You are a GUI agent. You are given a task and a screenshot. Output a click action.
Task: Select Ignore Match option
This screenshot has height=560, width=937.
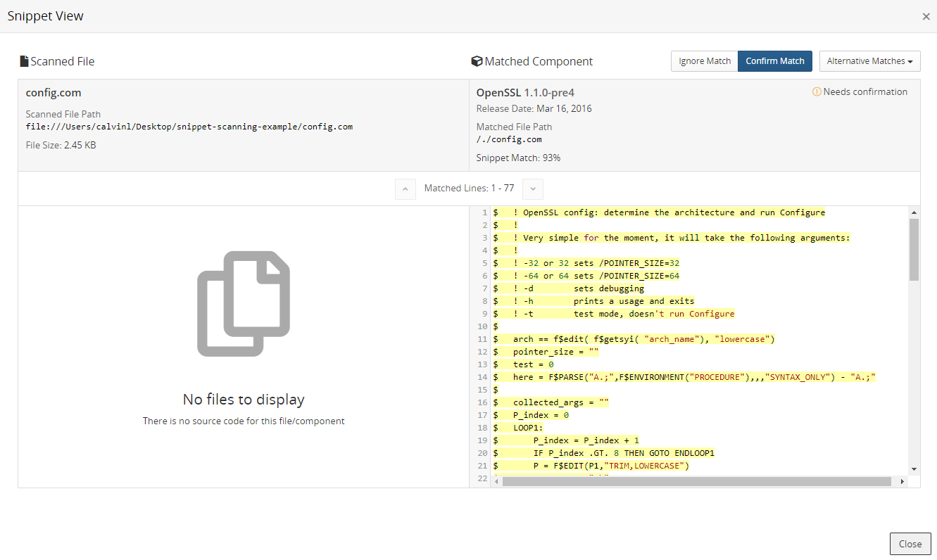coord(704,61)
